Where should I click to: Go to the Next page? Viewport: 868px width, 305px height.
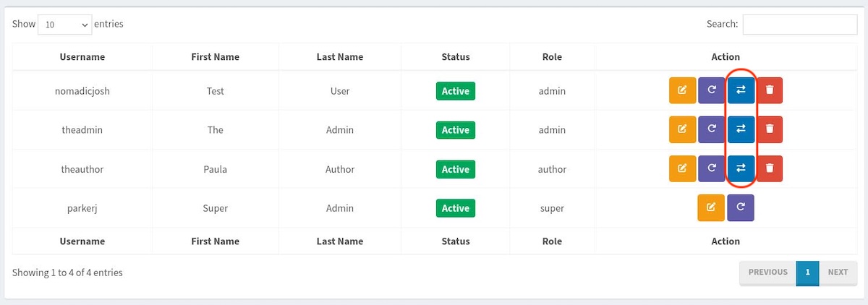[x=838, y=272]
